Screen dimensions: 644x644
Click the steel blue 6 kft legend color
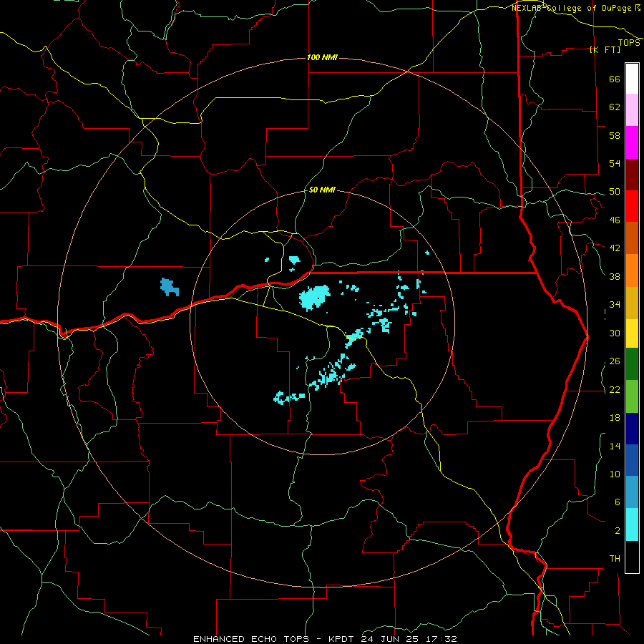point(632,492)
